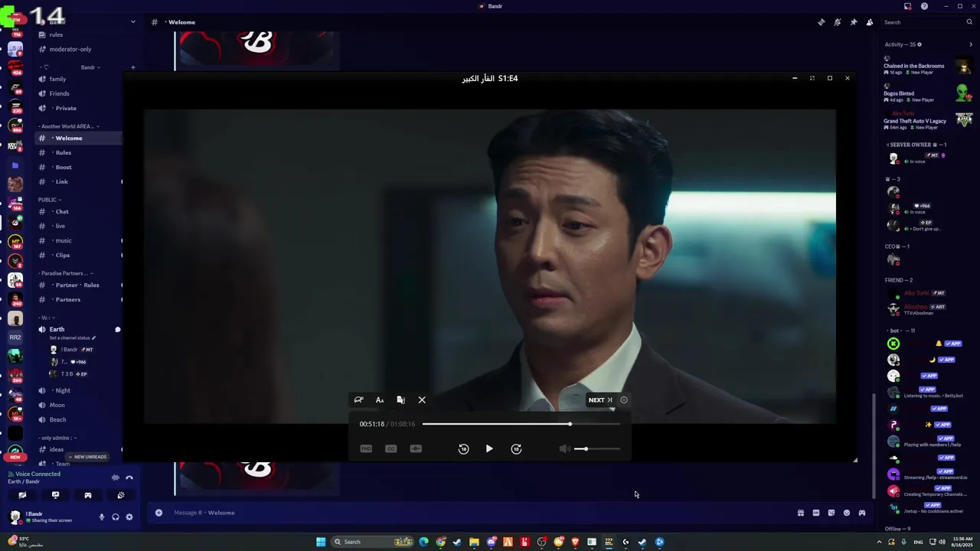
Task: Open the inbox icon in title bar
Action: coord(907,6)
